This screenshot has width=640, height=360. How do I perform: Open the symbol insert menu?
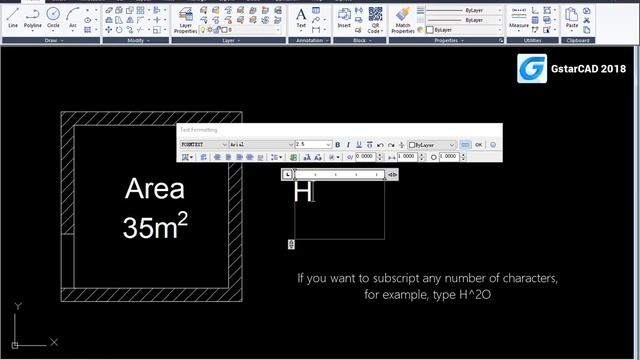[334, 157]
